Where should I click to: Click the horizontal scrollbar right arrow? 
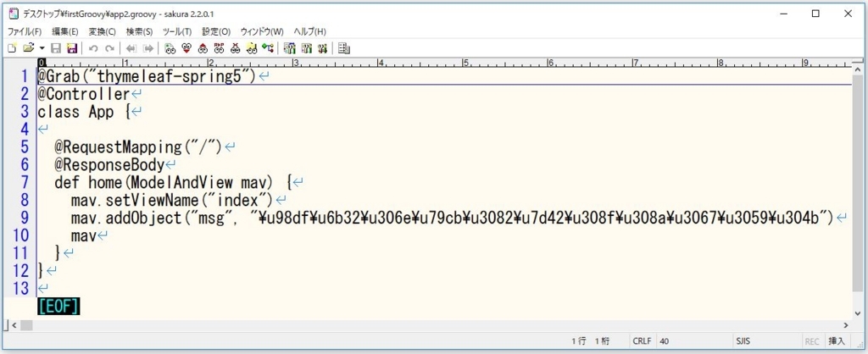pyautogui.click(x=846, y=326)
